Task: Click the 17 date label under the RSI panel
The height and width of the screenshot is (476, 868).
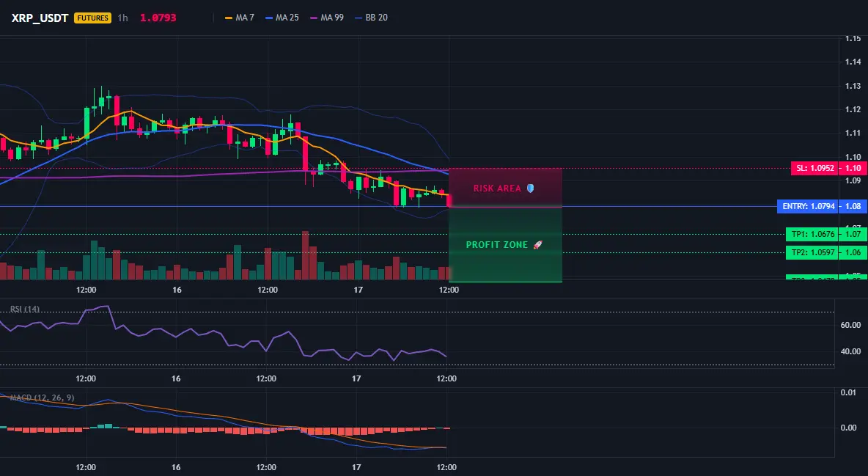Action: (356, 378)
